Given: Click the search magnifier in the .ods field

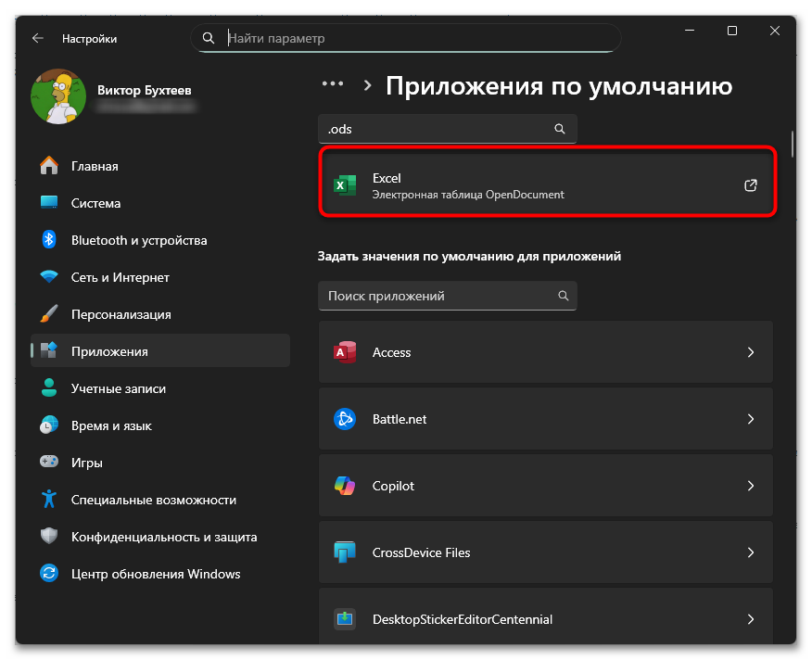Looking at the screenshot, I should pos(560,129).
